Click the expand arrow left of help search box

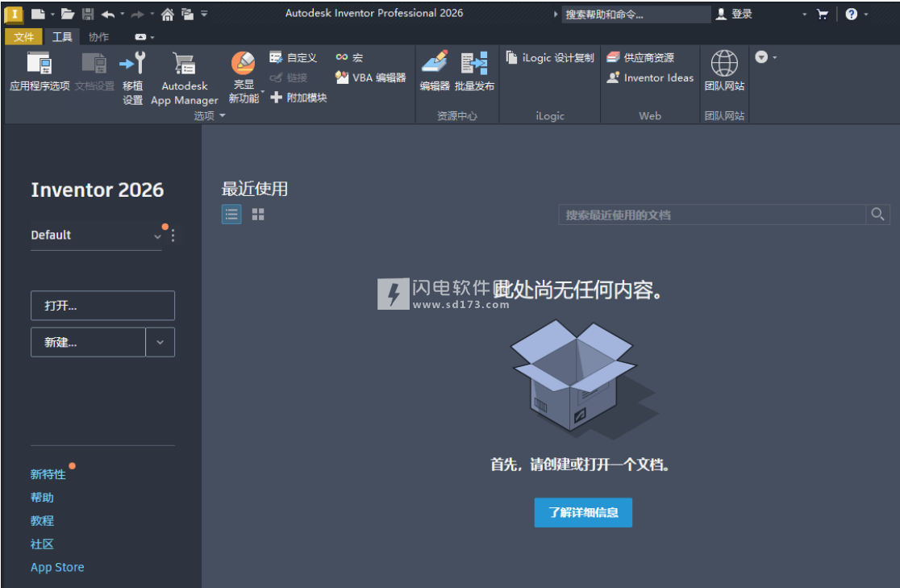pyautogui.click(x=555, y=15)
